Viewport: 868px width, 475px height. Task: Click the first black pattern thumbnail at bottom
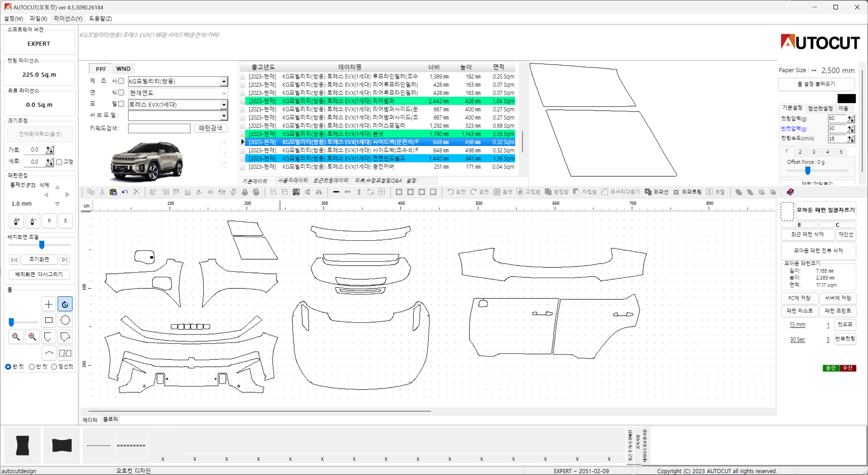[x=22, y=445]
